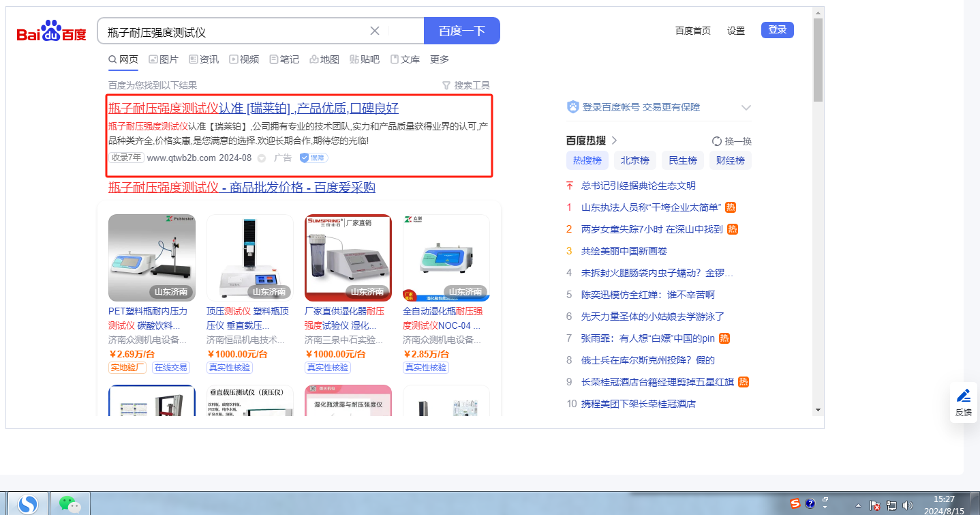Click the page scrollbar down arrow
Screen dimensions: 980x515
click(x=818, y=410)
